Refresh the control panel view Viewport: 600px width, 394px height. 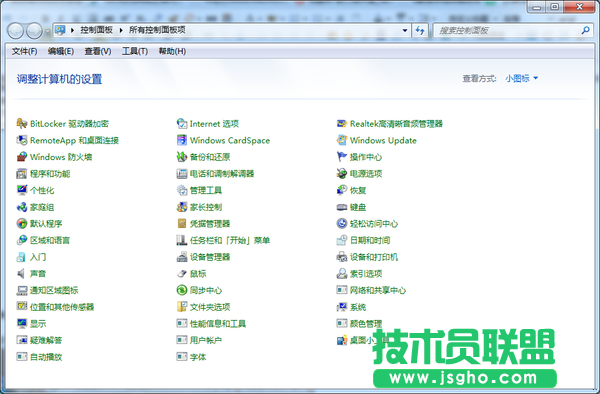click(420, 30)
